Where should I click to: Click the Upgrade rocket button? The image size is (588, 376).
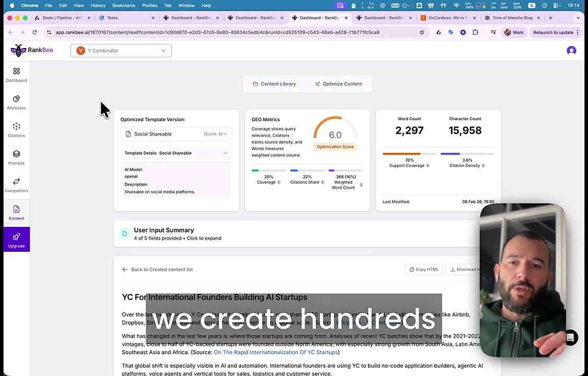tap(16, 240)
